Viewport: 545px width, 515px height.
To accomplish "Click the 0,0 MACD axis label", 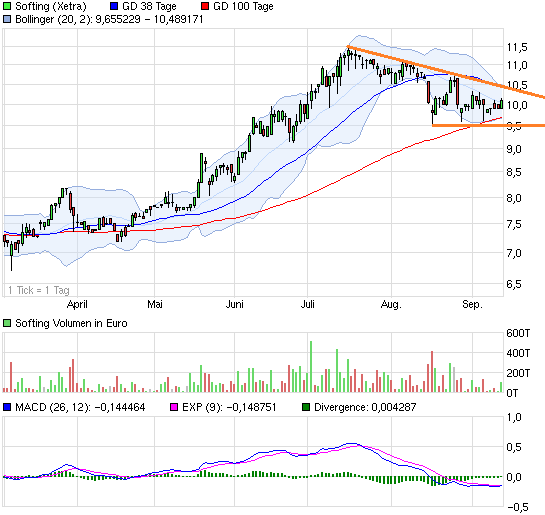I will [514, 477].
